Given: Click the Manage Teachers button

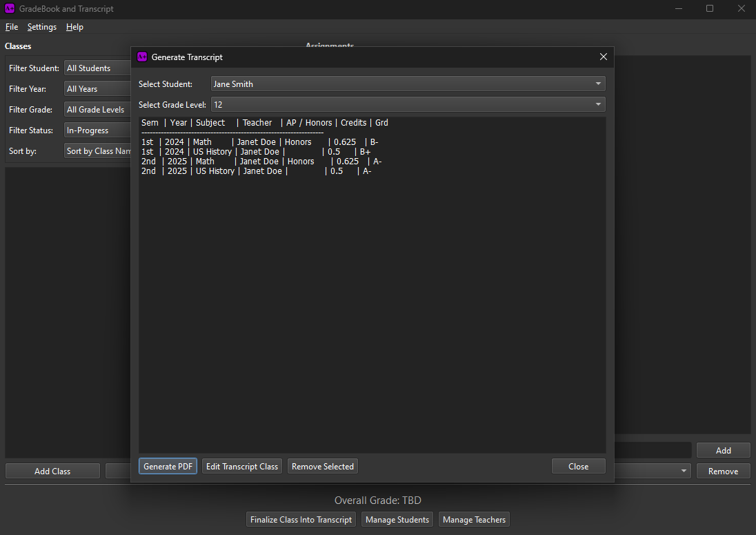Looking at the screenshot, I should point(474,520).
